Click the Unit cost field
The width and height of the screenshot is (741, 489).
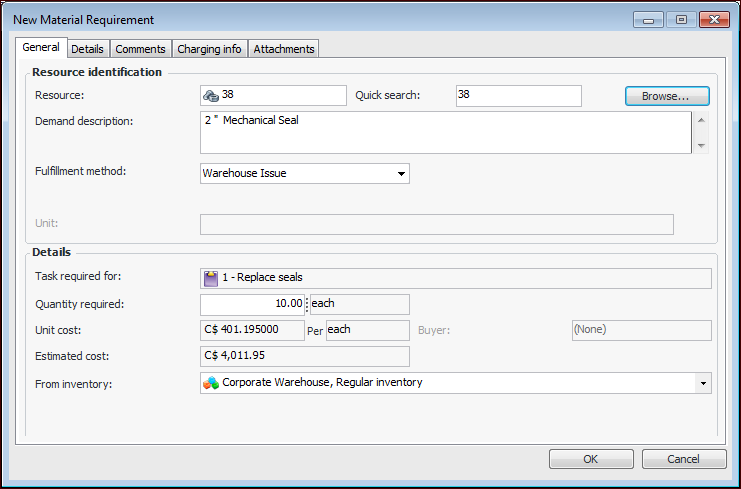(254, 330)
